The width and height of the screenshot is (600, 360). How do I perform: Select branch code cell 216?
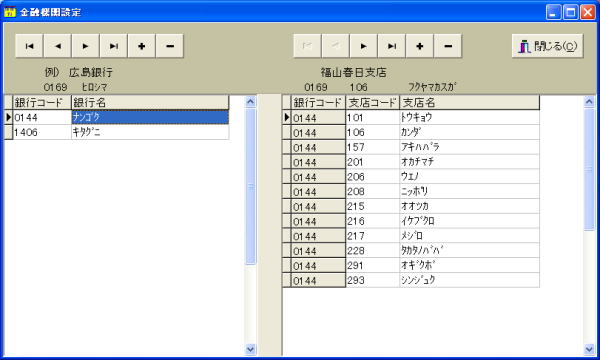373,221
